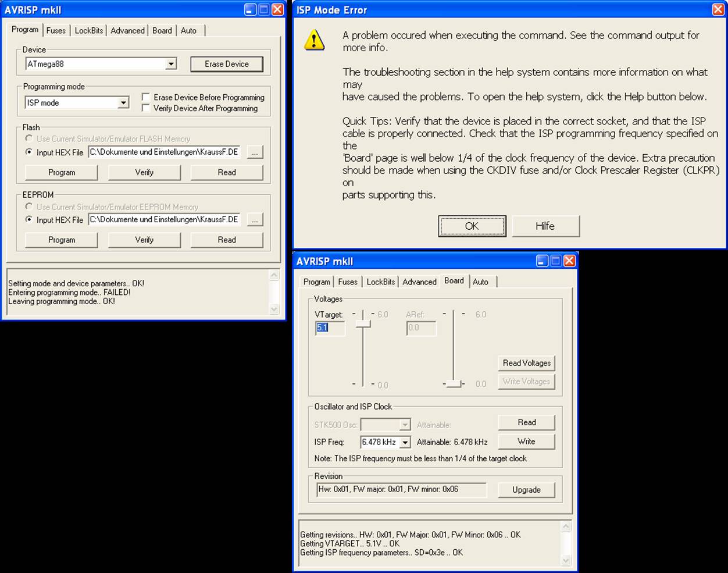The height and width of the screenshot is (573, 728).
Task: Click log line 'Entering programming mode.. FAILED!'
Action: point(69,293)
